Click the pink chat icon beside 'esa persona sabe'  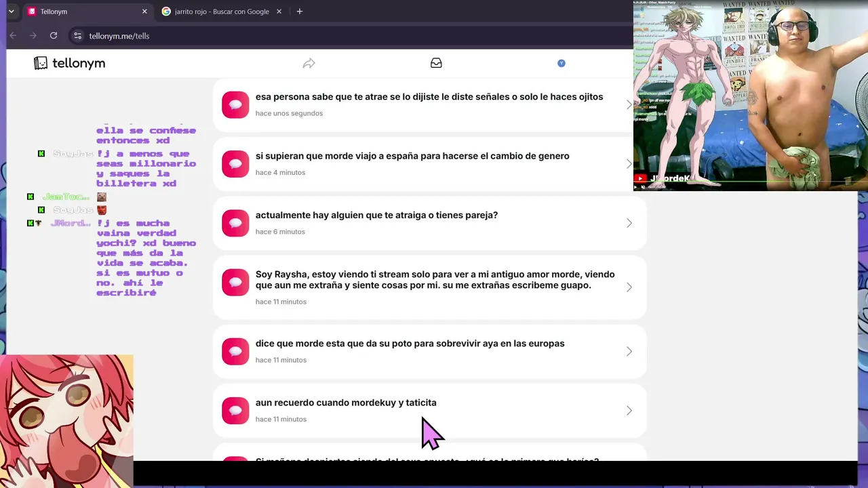pyautogui.click(x=235, y=104)
